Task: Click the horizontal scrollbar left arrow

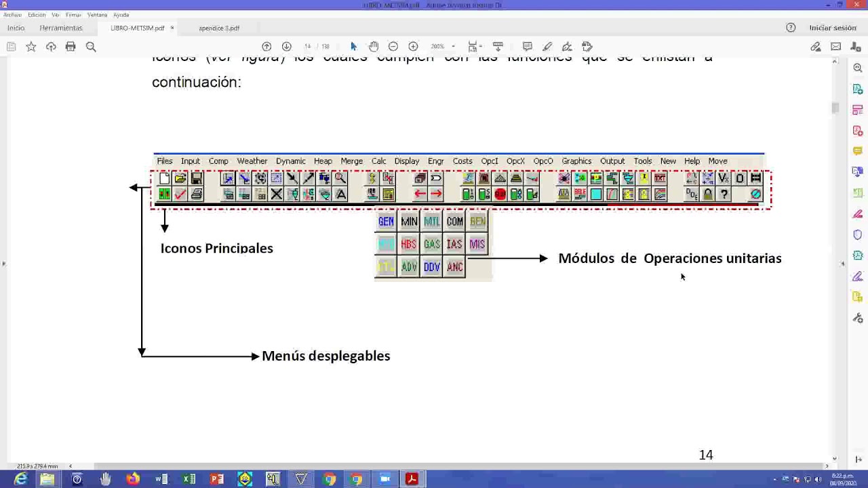Action: 70,466
